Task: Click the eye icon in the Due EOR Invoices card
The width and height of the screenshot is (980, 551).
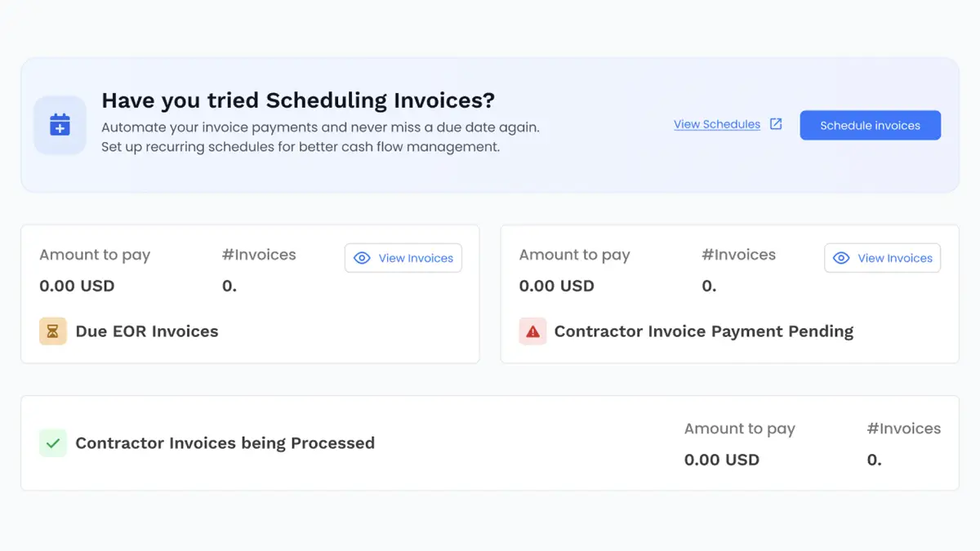Action: point(362,258)
